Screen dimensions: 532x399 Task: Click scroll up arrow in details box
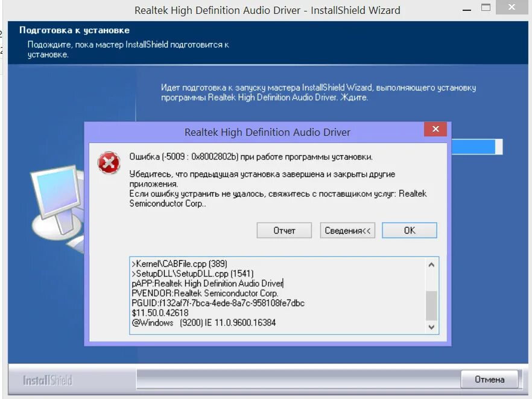431,264
